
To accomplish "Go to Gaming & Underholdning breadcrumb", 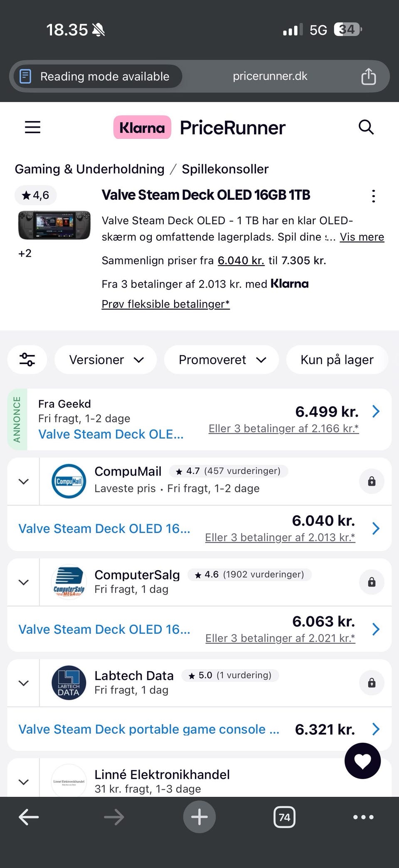I will (89, 169).
